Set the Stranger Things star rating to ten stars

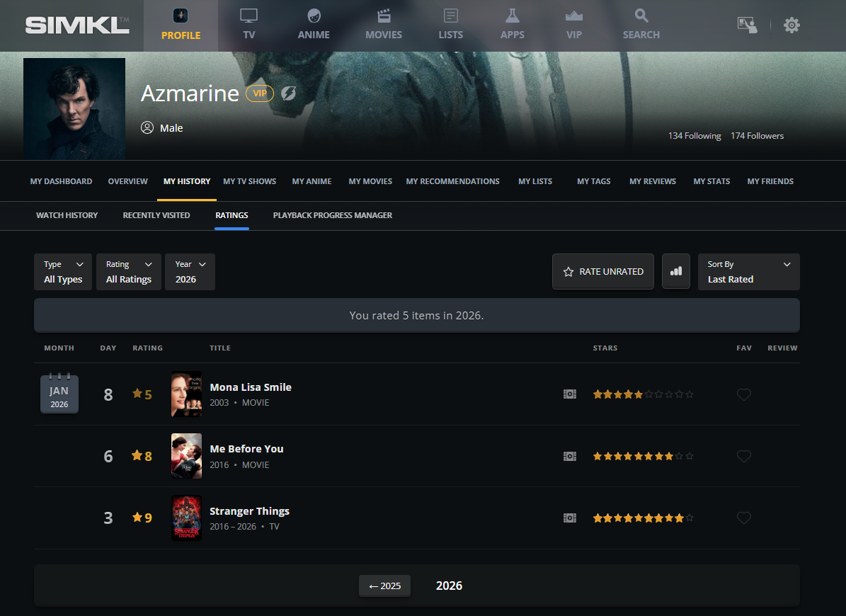[x=690, y=518]
